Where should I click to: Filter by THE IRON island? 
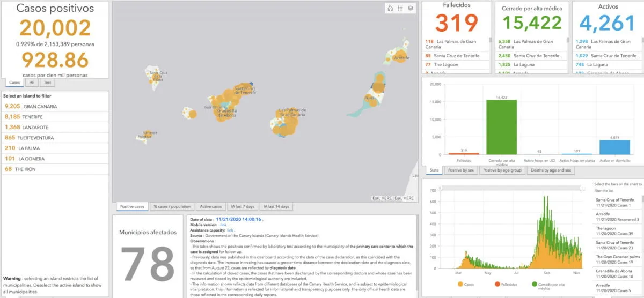pyautogui.click(x=56, y=169)
